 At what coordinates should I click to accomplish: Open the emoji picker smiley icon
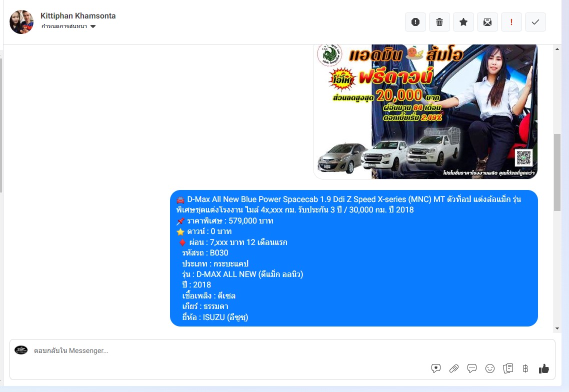490,369
